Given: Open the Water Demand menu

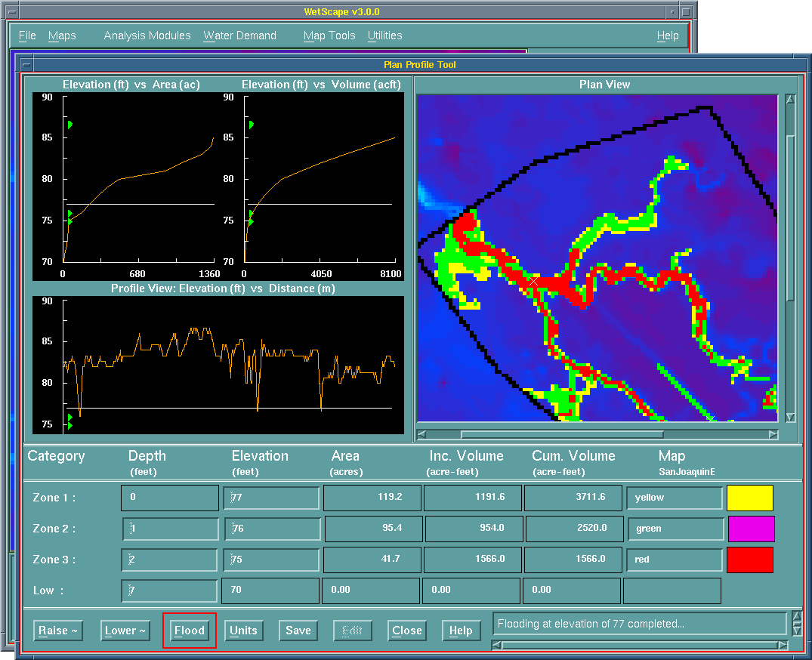Looking at the screenshot, I should [239, 35].
